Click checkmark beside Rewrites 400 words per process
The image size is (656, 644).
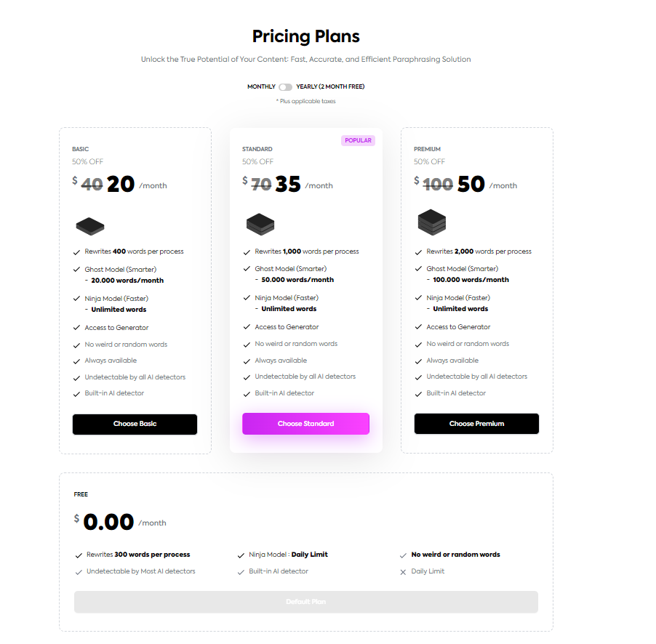76,252
